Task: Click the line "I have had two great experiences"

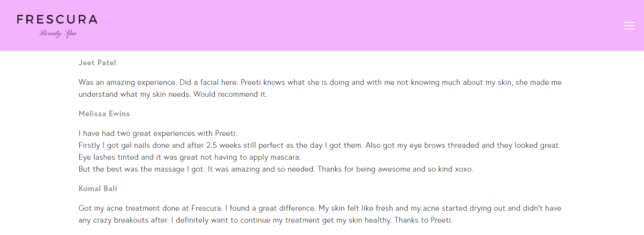Action: (158, 133)
